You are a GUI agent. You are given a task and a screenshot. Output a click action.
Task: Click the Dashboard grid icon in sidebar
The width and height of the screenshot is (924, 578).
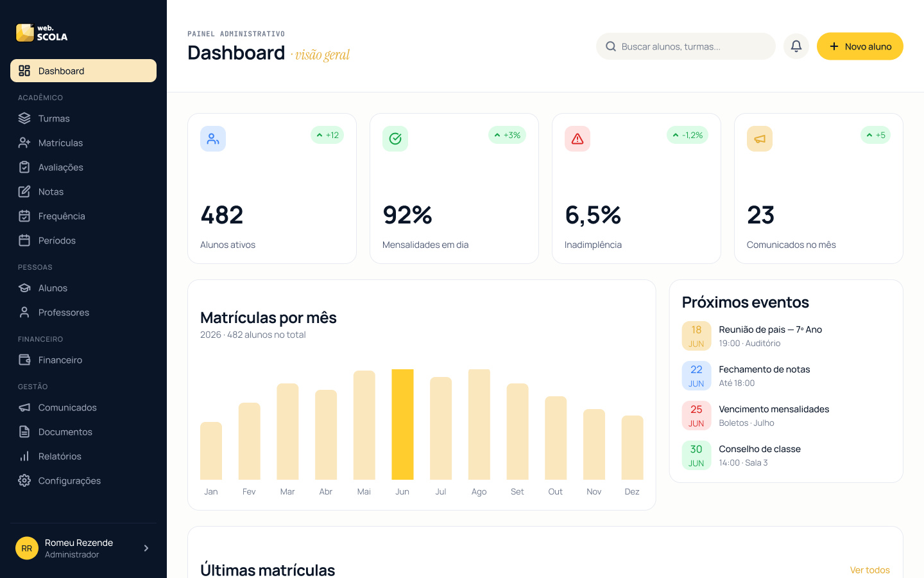coord(24,71)
